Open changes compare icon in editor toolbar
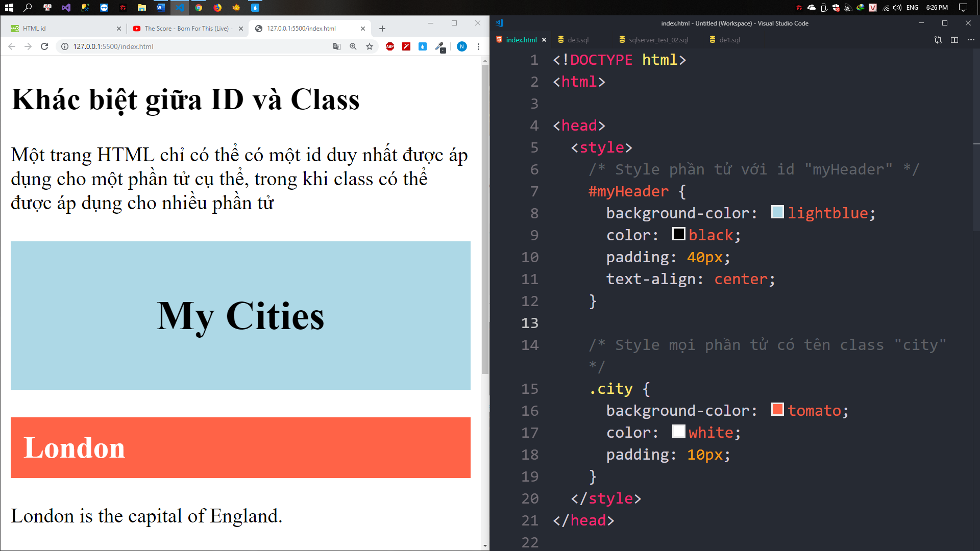The width and height of the screenshot is (980, 551). click(x=938, y=40)
